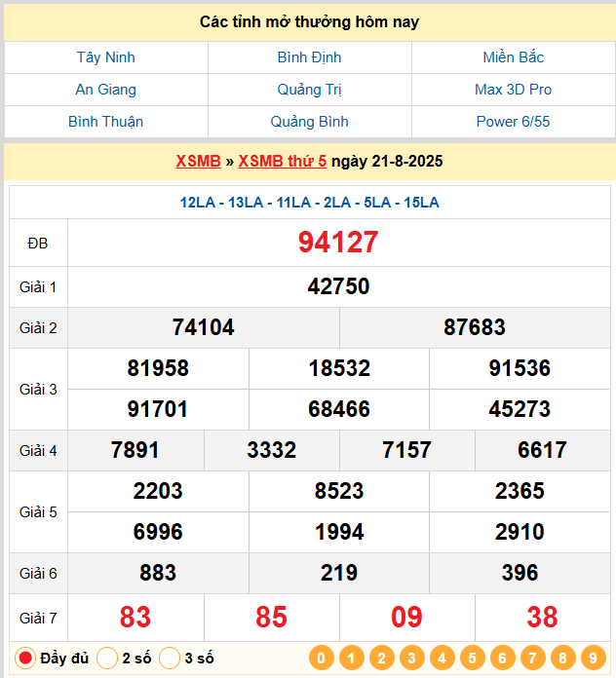Click the orange digit 7 filter circle
The height and width of the screenshot is (678, 616).
532,659
